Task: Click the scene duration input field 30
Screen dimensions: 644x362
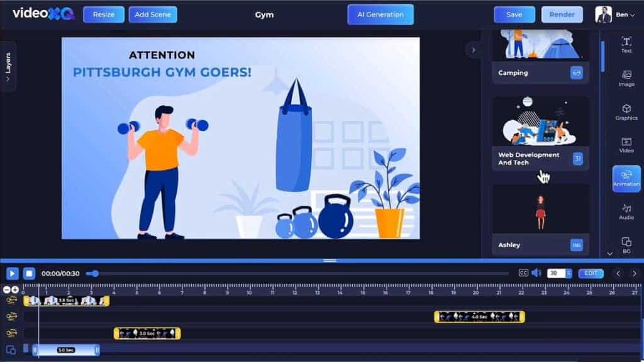Action: pos(556,273)
